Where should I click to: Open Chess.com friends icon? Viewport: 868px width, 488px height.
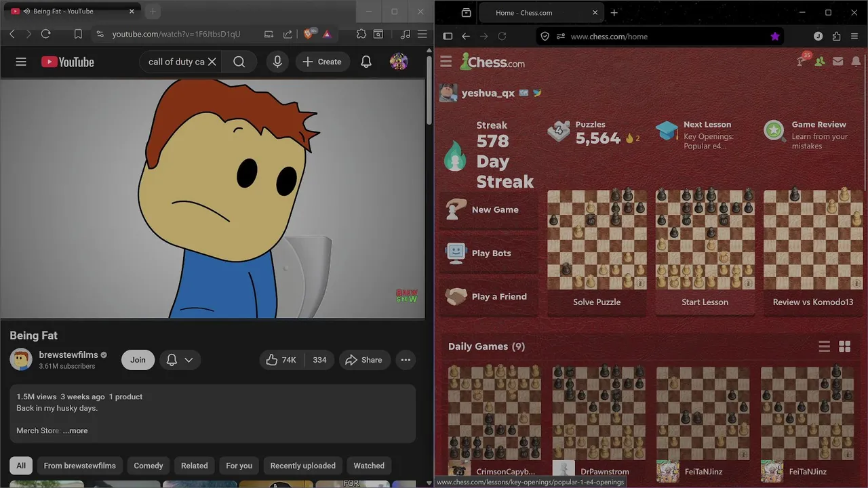[x=821, y=62]
